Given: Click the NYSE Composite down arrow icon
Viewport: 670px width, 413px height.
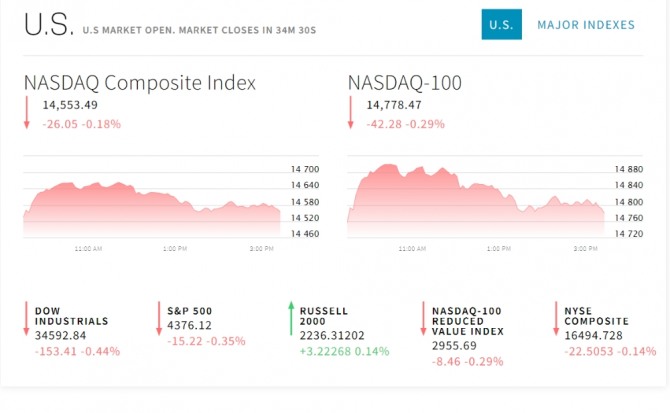Looking at the screenshot, I should [x=556, y=319].
